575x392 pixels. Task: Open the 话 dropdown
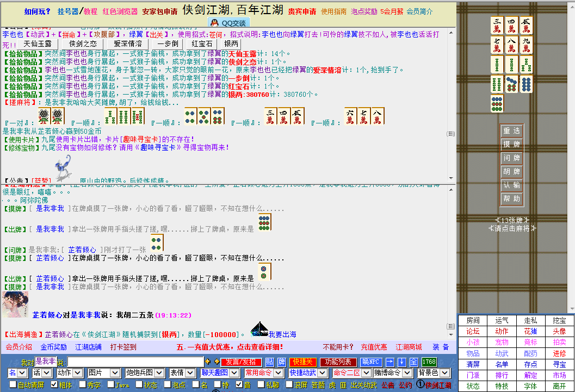[x=41, y=373]
